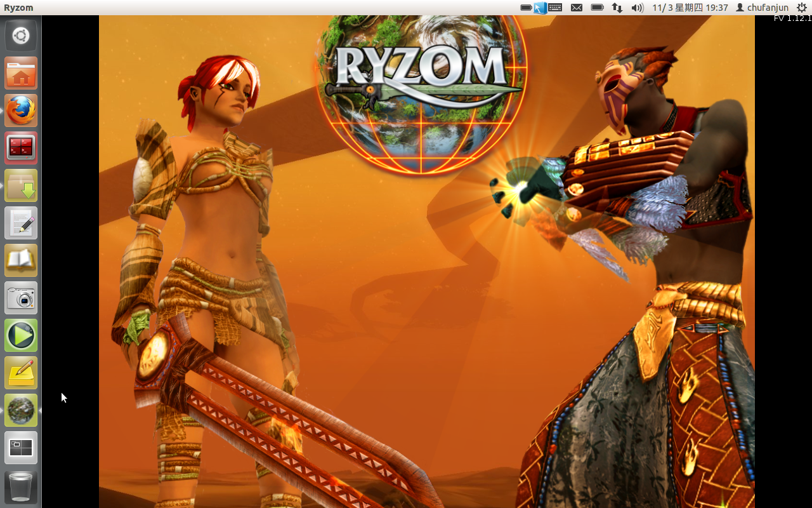Open the battery indicator beside the network arrows

click(x=597, y=8)
